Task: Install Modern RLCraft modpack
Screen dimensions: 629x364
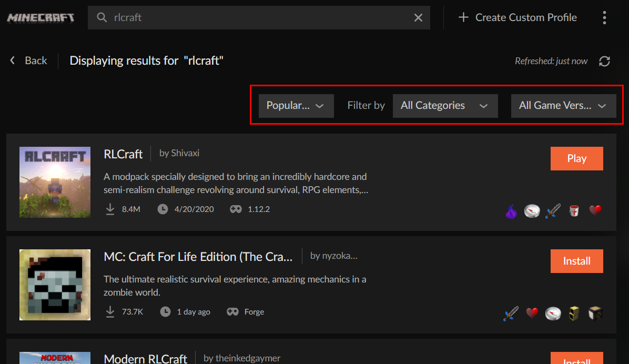Action: click(576, 358)
